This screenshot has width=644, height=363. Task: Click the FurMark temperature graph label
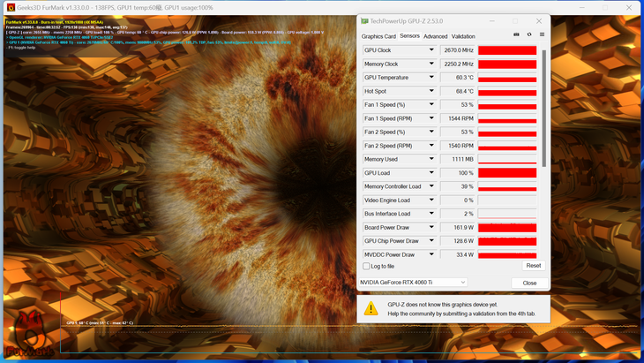[x=100, y=322]
